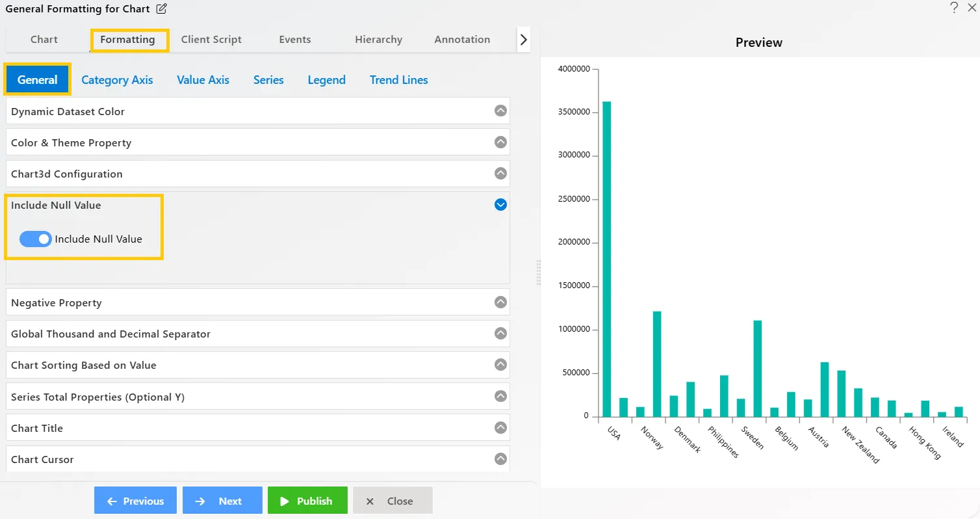980x519 pixels.
Task: Open the Events tab
Action: tap(295, 40)
